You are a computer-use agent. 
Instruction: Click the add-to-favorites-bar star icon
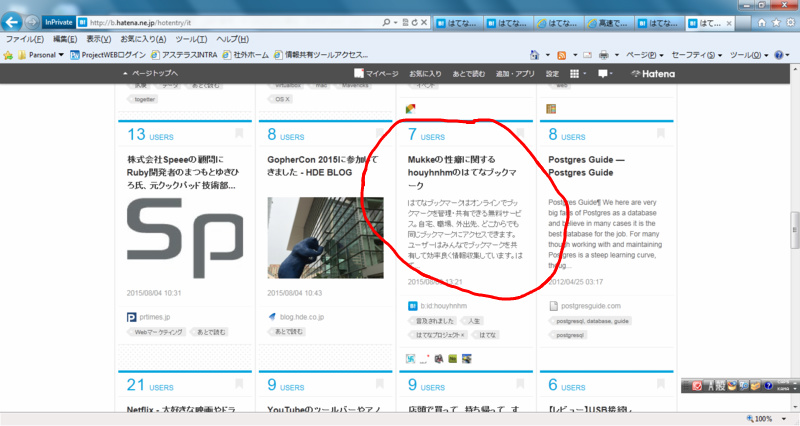8,55
